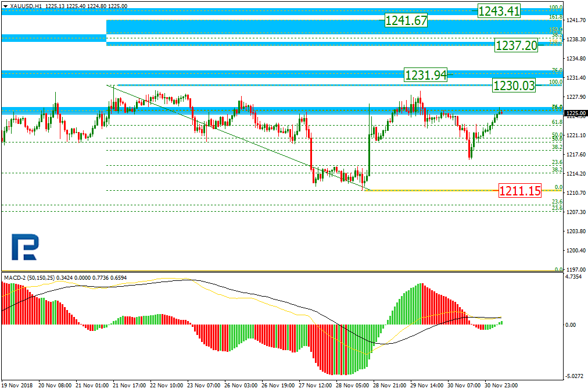Click the 1231.40 price axis value

576,77
